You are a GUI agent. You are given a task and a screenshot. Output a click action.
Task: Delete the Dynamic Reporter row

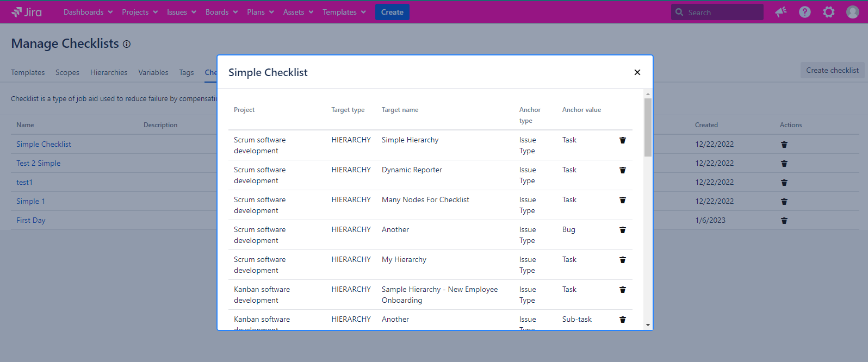click(x=623, y=170)
